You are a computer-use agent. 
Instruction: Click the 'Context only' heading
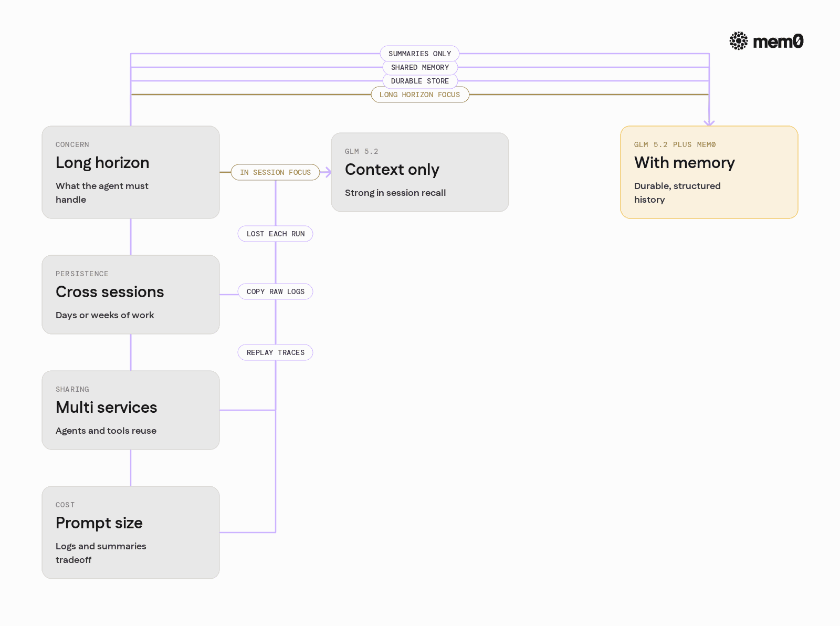392,170
